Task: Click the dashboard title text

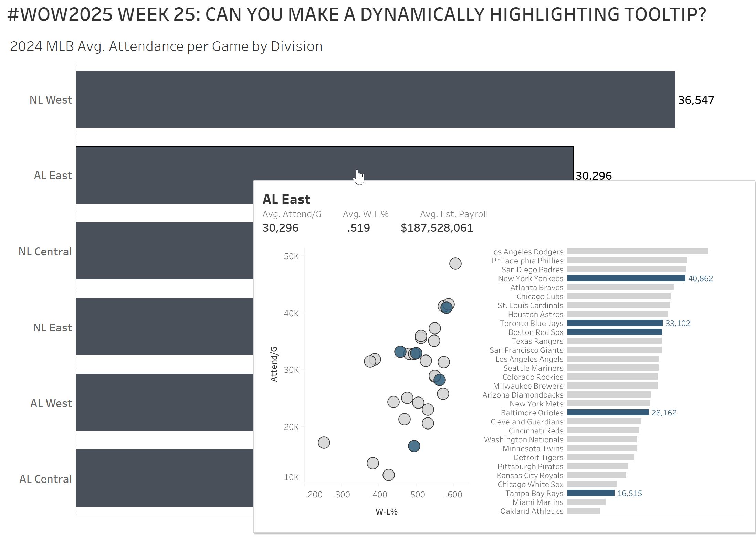Action: [x=356, y=14]
